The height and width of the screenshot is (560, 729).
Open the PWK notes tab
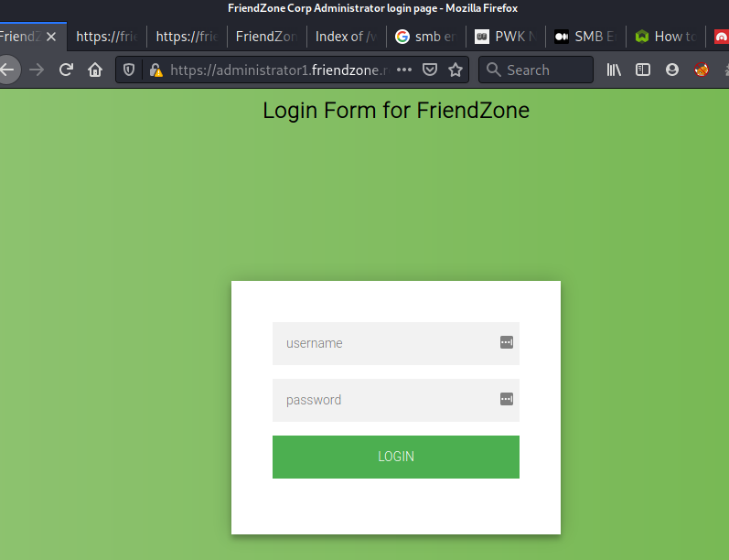coord(506,37)
